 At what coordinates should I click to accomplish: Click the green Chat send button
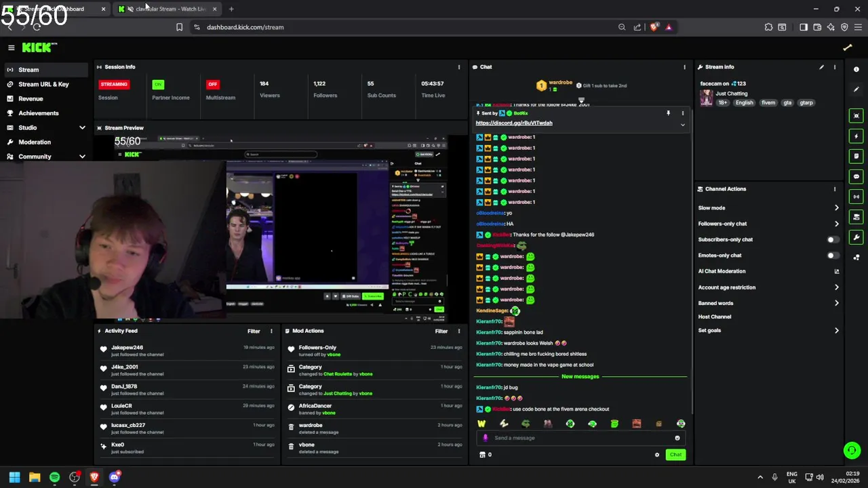pyautogui.click(x=675, y=455)
